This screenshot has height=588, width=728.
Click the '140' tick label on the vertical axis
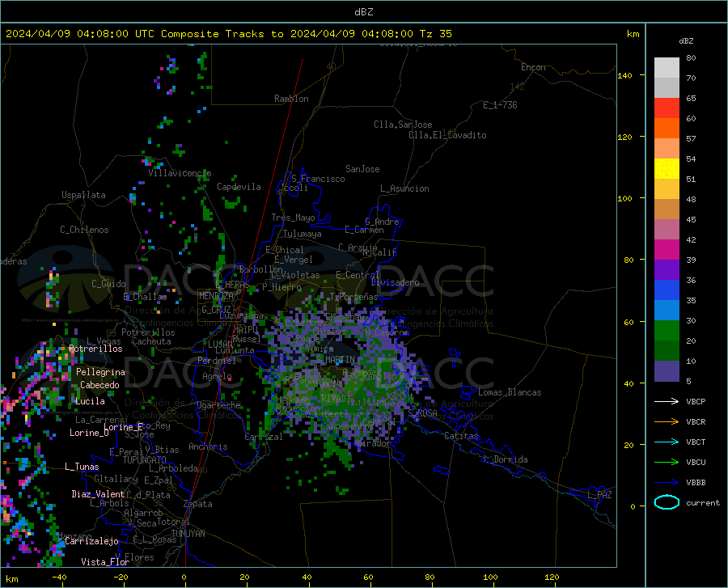pos(625,75)
